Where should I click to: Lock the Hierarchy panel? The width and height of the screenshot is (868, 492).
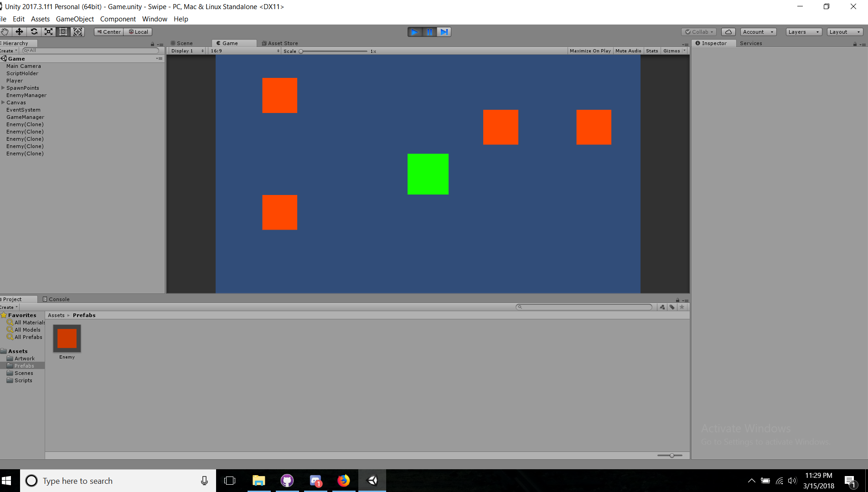pos(152,44)
